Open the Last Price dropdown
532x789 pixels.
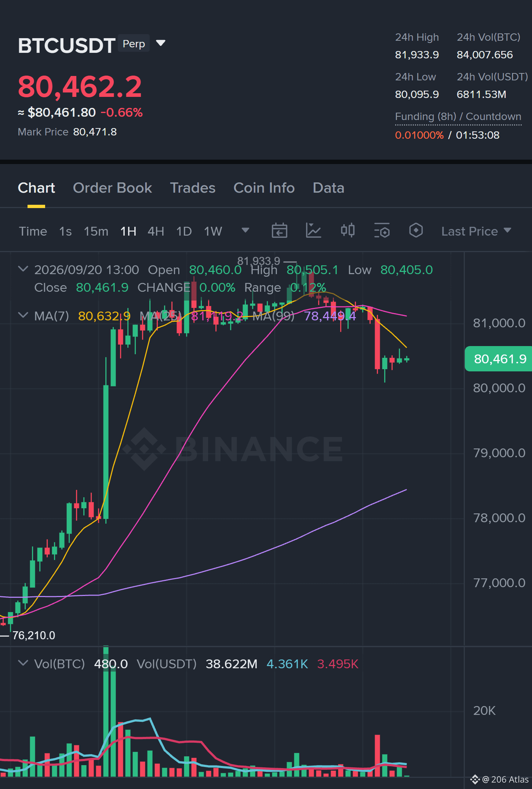[x=476, y=231]
